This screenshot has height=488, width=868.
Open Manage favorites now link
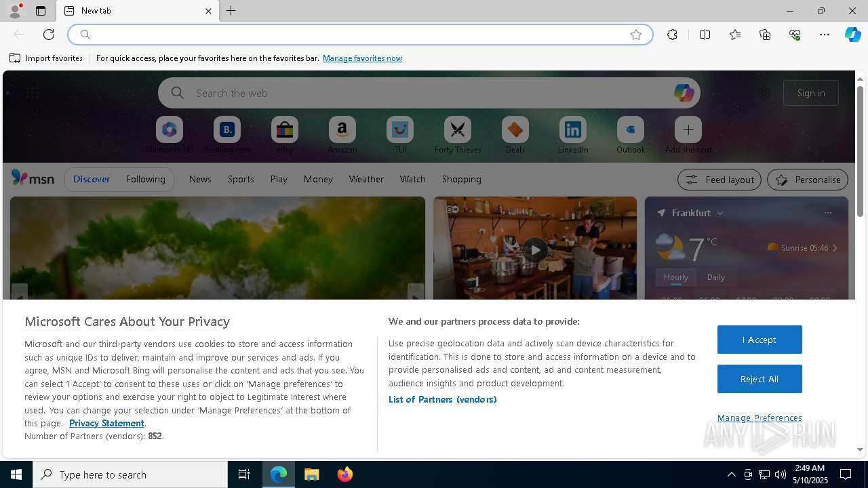[362, 58]
